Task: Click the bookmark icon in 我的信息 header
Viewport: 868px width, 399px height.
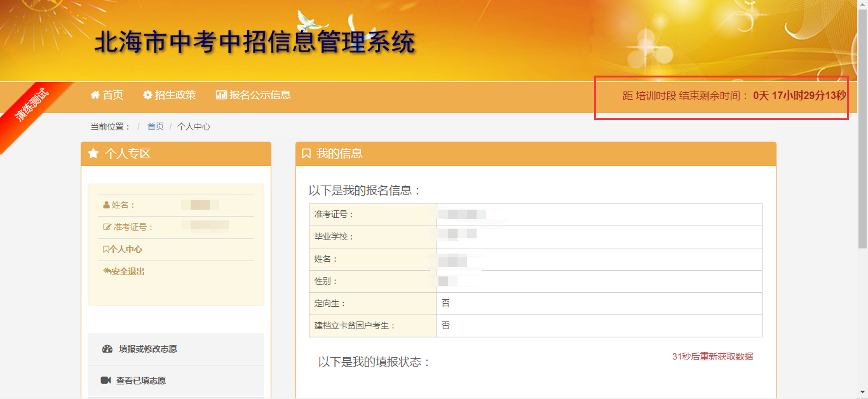Action: (306, 154)
